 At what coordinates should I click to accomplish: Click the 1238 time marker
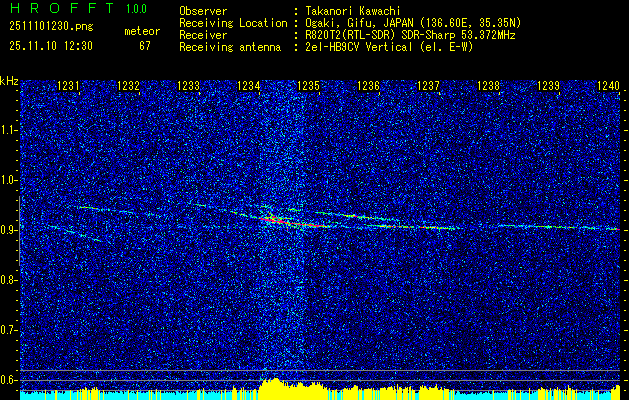click(488, 86)
